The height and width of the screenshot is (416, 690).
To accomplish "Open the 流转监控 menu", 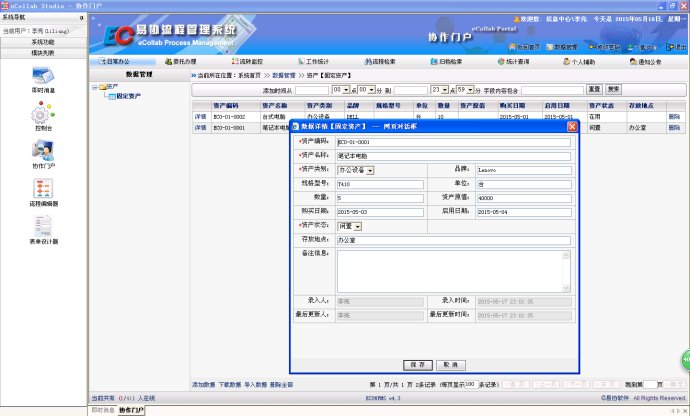I will tap(247, 62).
